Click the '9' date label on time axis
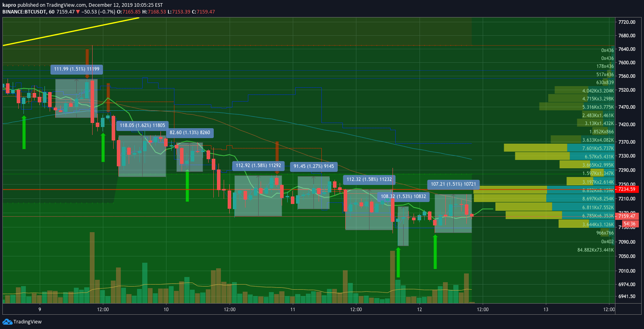Viewport: 644px width, 329px height. pos(40,310)
